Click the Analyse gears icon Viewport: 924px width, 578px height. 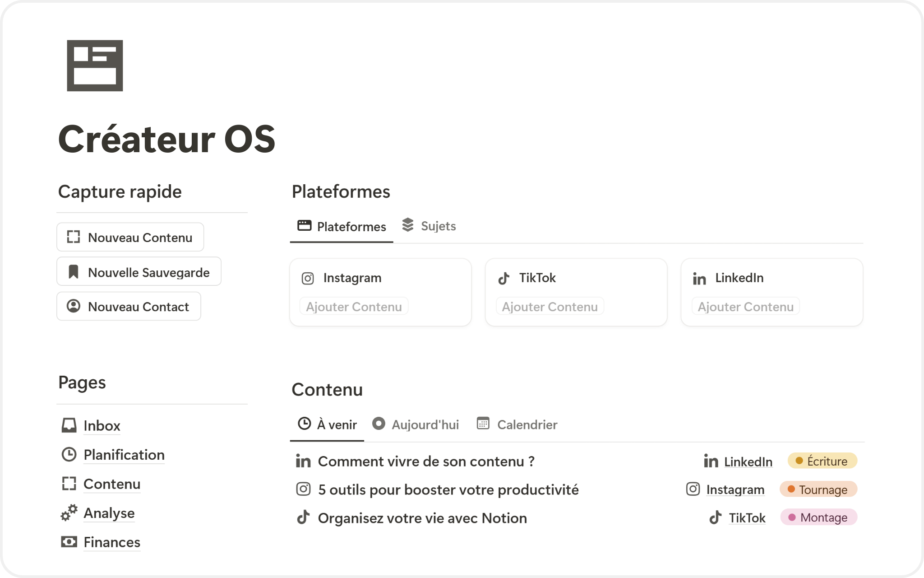coord(69,513)
